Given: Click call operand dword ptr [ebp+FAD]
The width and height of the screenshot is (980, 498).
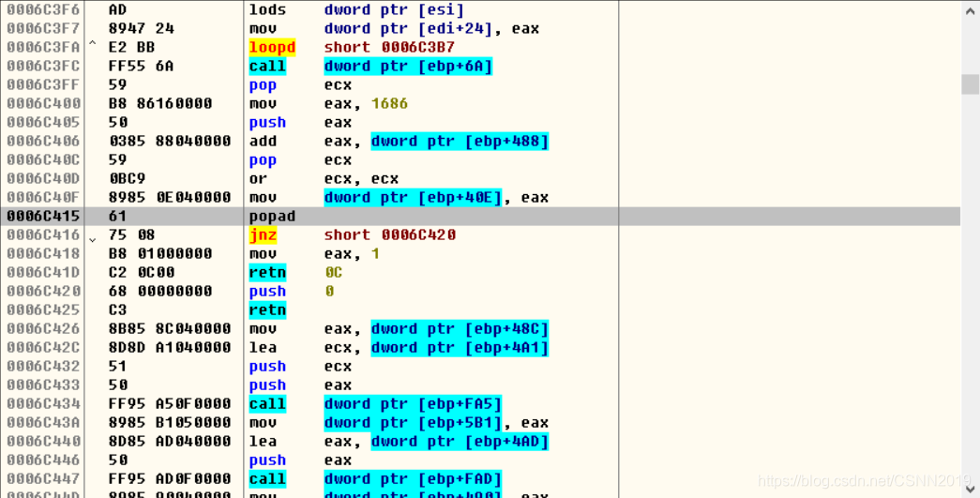Looking at the screenshot, I should pos(414,478).
